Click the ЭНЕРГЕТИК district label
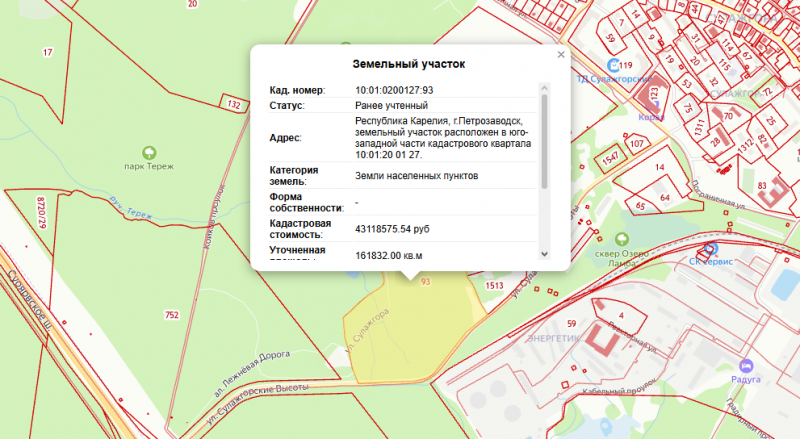Screen dimensions: 800x439 coord(553,338)
